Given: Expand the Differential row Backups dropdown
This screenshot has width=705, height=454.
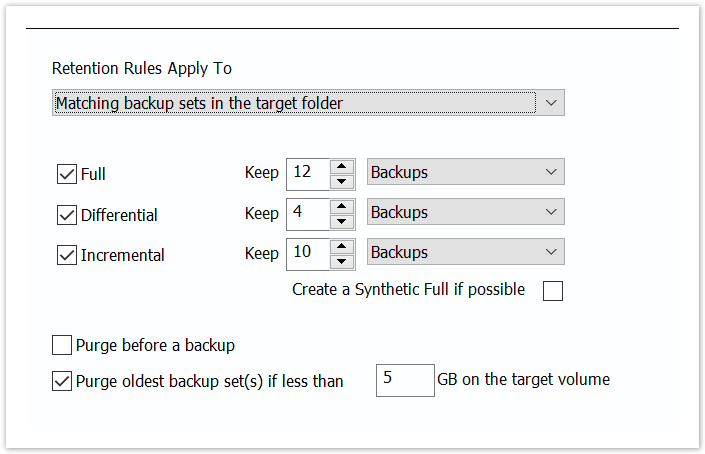Looking at the screenshot, I should click(465, 212).
